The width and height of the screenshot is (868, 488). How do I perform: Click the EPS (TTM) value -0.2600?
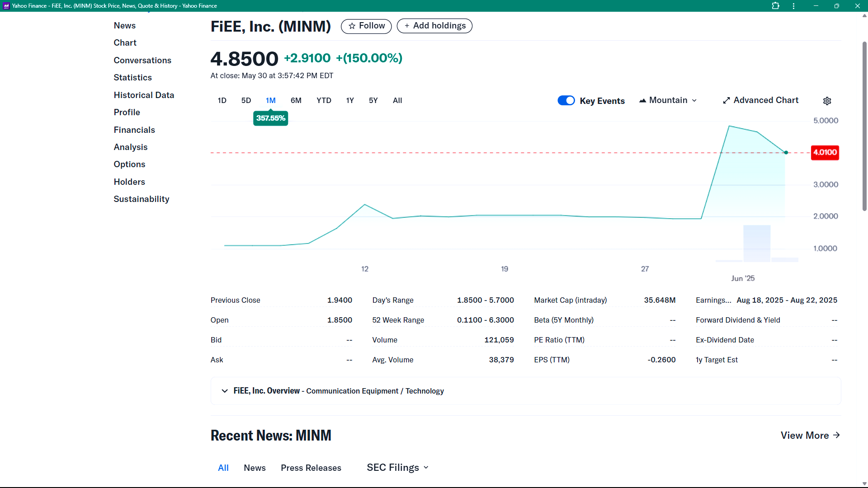(x=661, y=360)
